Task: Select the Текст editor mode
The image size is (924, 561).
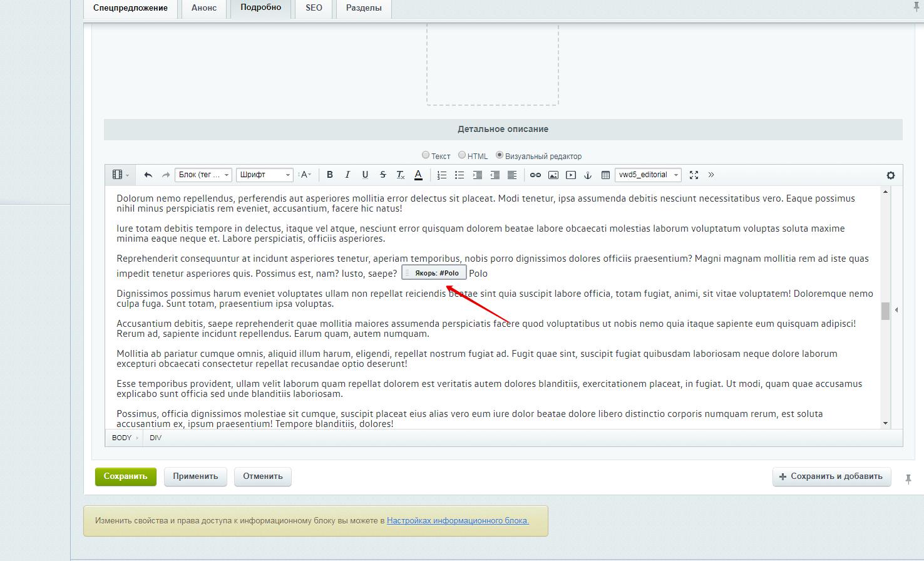Action: 426,155
